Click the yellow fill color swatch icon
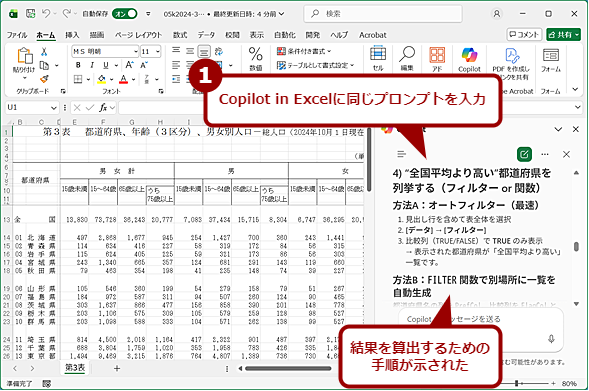Viewport: 589px width, 391px height. point(101,79)
